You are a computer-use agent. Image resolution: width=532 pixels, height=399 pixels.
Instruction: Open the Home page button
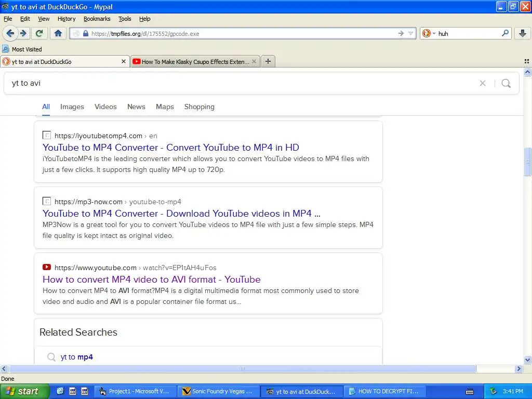58,33
